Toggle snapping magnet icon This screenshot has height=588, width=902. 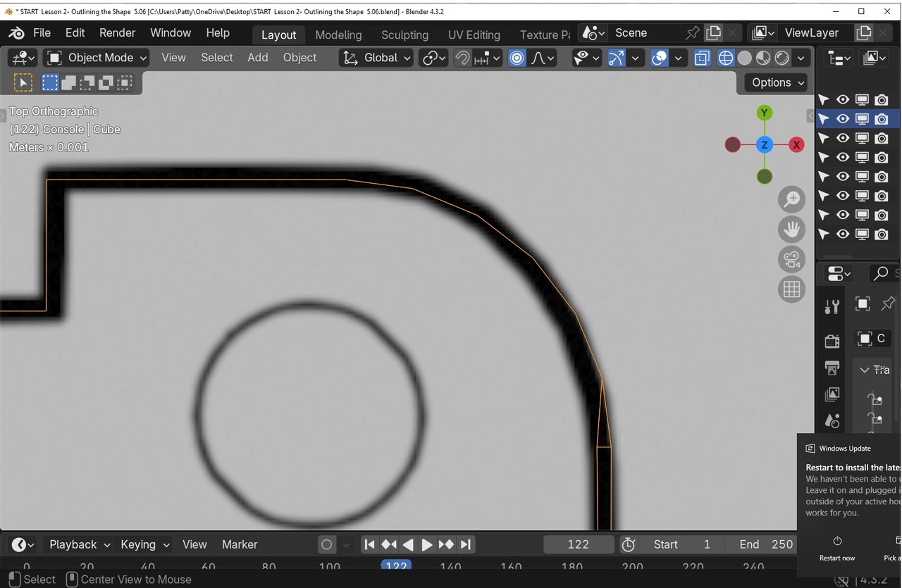coord(462,58)
